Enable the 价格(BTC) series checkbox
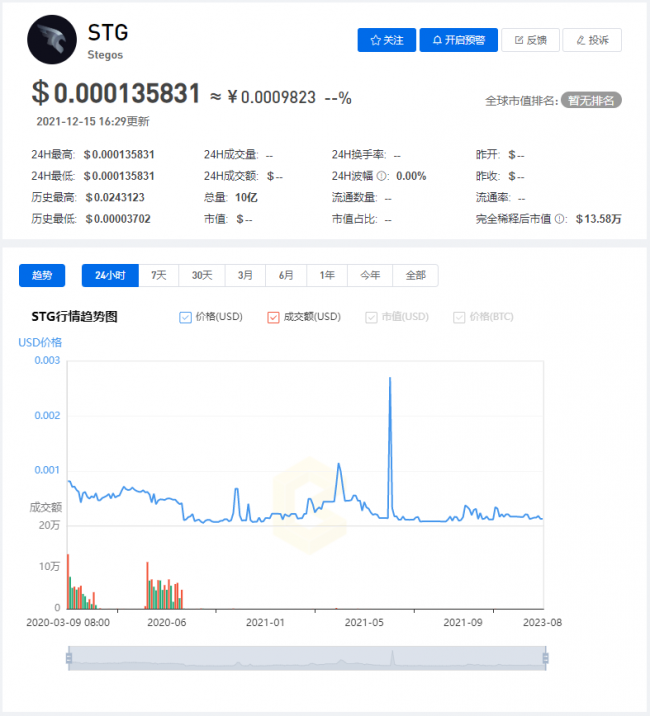Image resolution: width=650 pixels, height=716 pixels. tap(459, 317)
